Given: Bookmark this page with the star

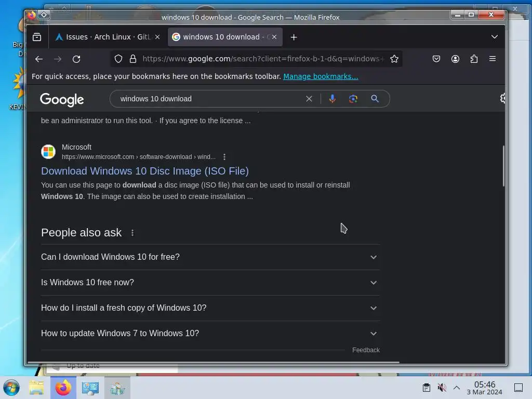Looking at the screenshot, I should pos(394,59).
